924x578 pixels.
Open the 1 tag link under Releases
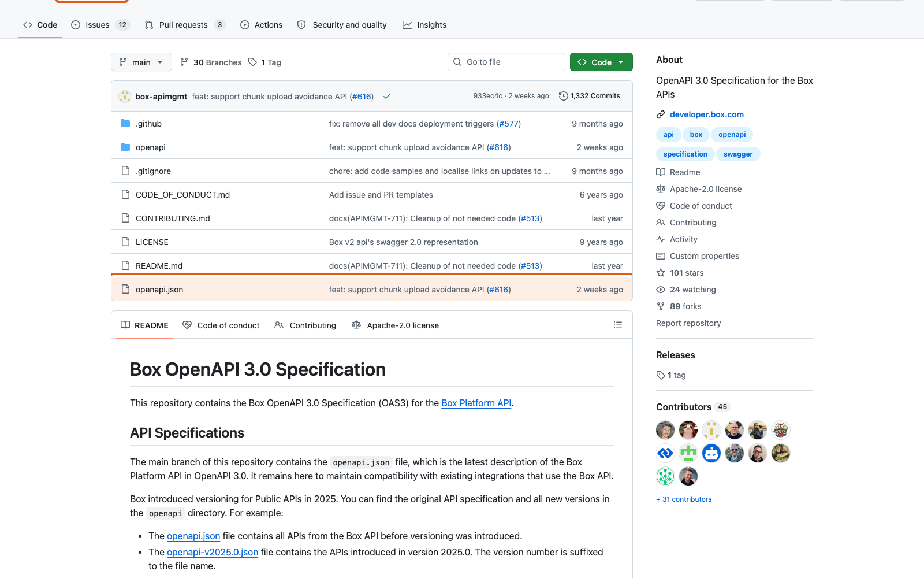[x=671, y=375]
